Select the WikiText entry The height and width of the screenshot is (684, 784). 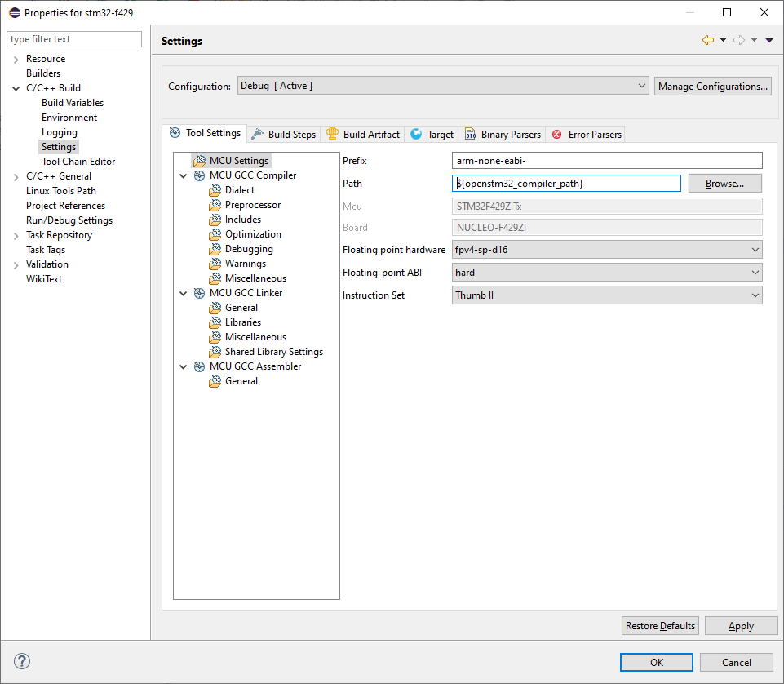point(44,279)
